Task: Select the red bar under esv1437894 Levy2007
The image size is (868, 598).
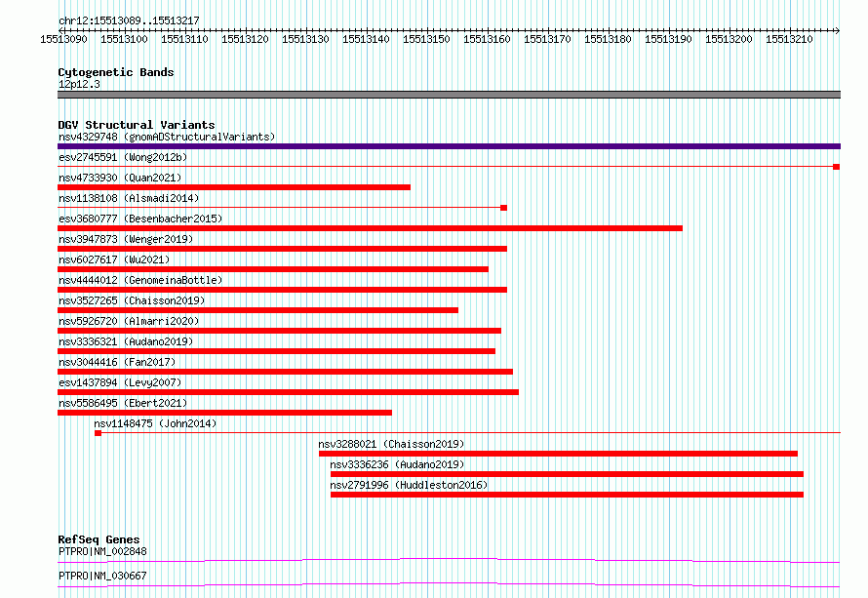Action: coord(289,392)
